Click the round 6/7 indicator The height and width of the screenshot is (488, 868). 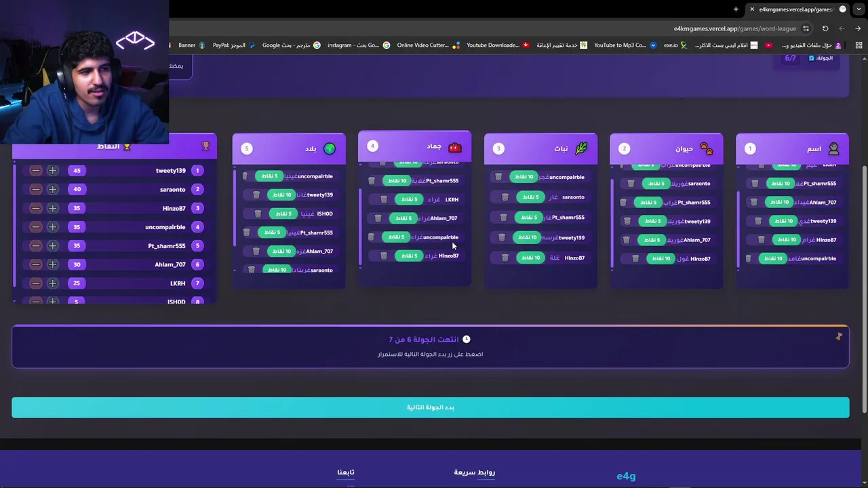tap(791, 58)
